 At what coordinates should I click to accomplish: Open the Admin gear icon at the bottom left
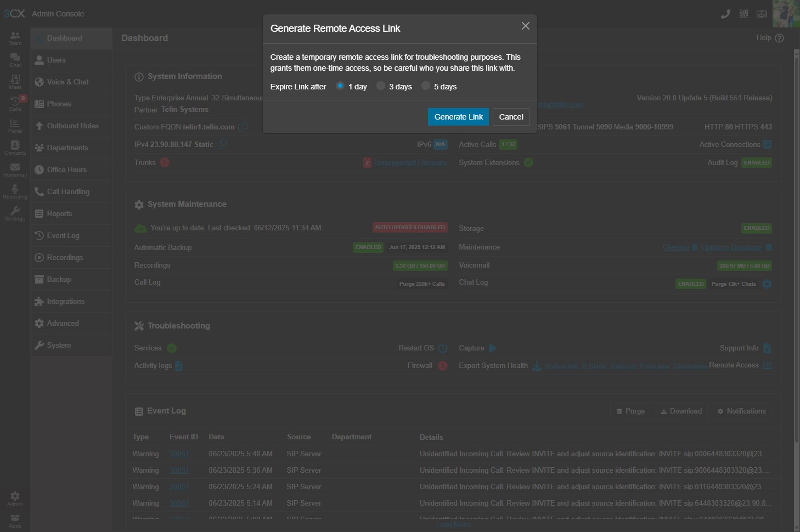[x=15, y=499]
